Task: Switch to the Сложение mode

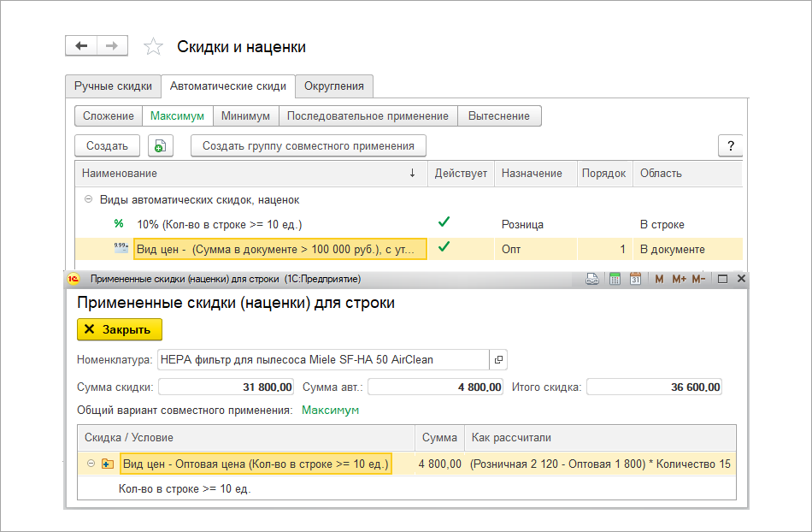Action: coord(109,115)
